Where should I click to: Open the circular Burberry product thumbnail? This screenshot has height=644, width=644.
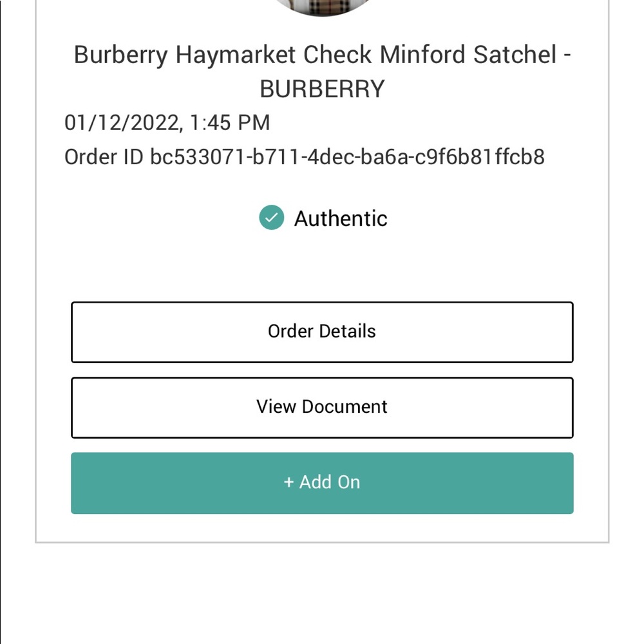tap(323, 6)
